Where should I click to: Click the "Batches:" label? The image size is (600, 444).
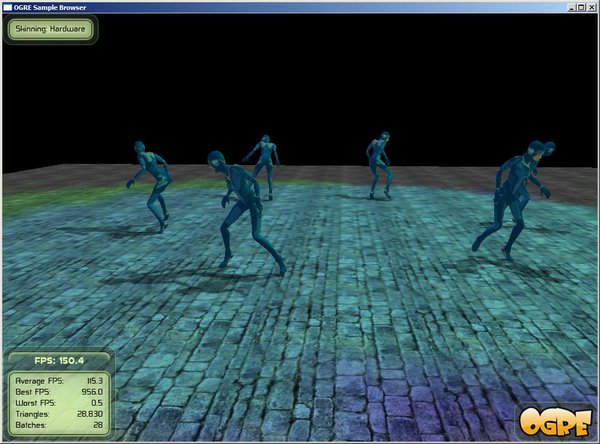click(x=31, y=425)
